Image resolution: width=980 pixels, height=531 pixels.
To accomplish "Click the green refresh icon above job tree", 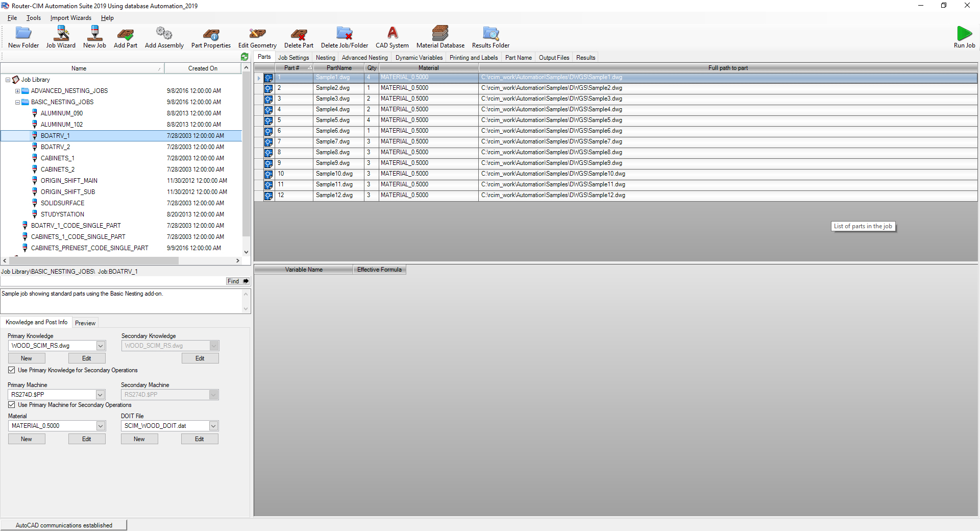I will click(x=244, y=57).
